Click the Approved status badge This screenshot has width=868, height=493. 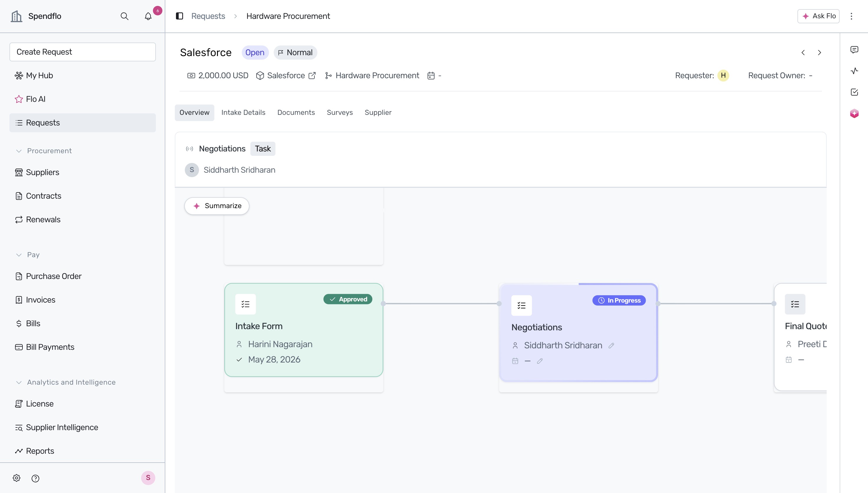click(348, 299)
